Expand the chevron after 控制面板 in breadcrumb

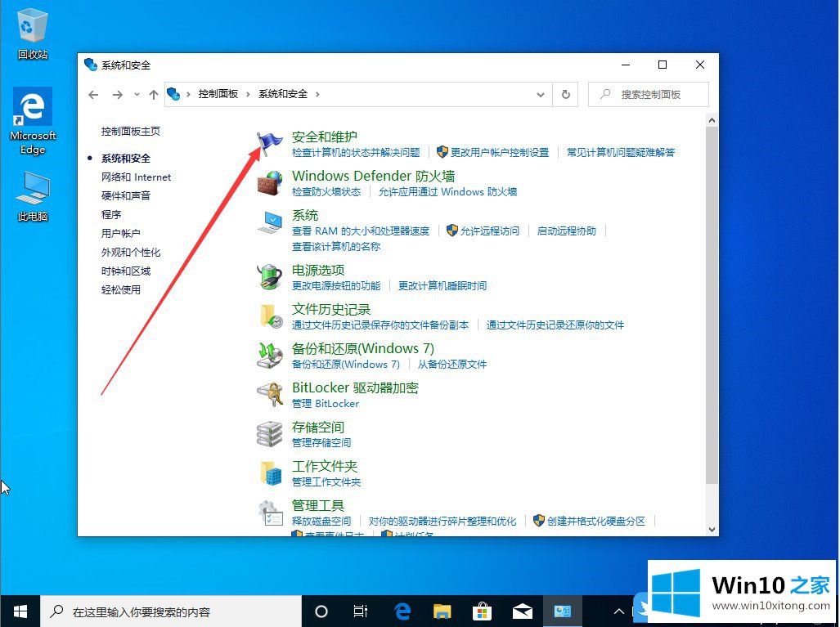coord(248,94)
